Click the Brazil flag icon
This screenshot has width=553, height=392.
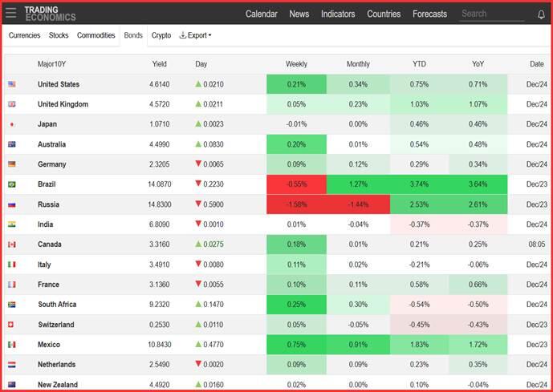click(12, 184)
